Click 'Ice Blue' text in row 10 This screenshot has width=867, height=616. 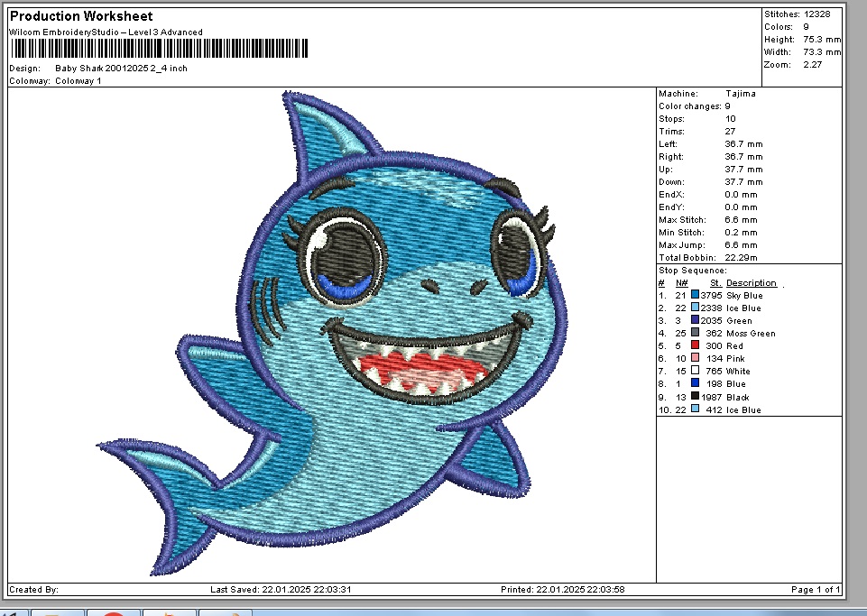743,410
